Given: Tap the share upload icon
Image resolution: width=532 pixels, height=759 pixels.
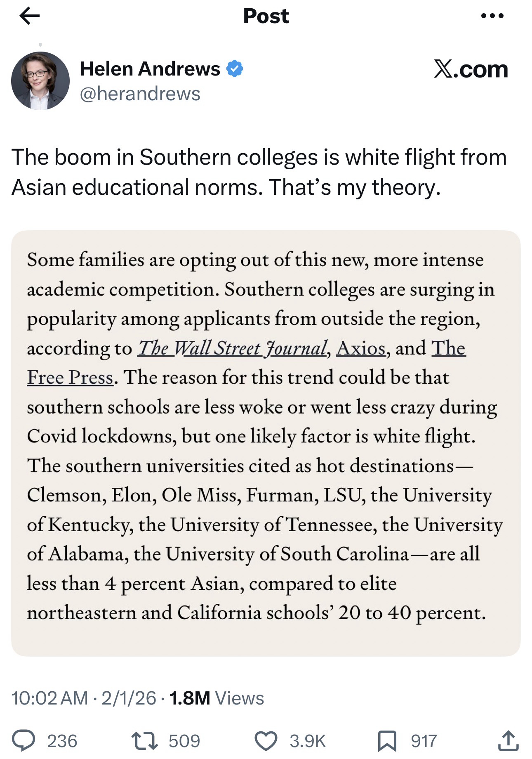Looking at the screenshot, I should tap(507, 740).
